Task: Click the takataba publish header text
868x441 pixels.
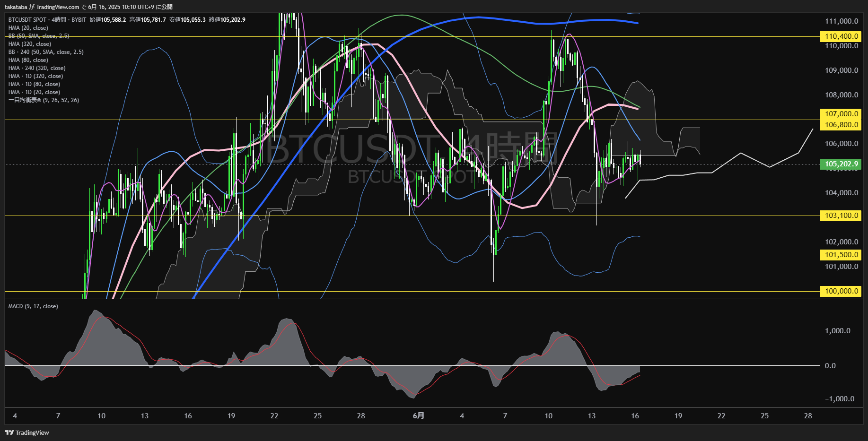Action: 88,7
